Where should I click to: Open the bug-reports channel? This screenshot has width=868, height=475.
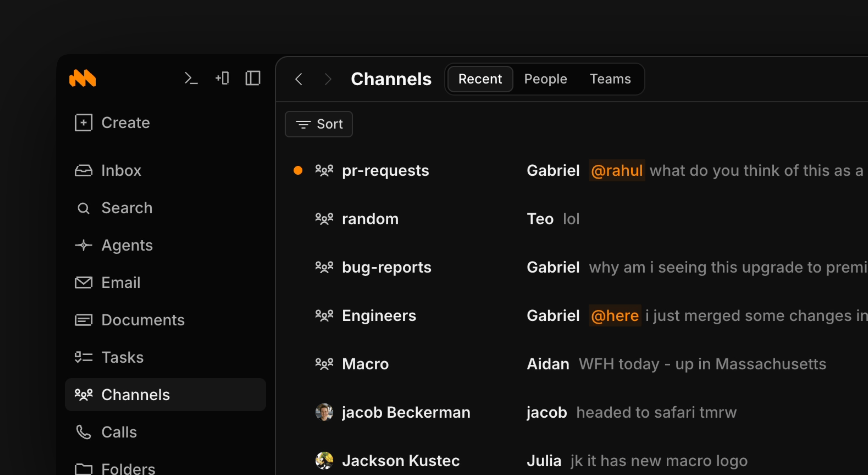click(x=387, y=267)
